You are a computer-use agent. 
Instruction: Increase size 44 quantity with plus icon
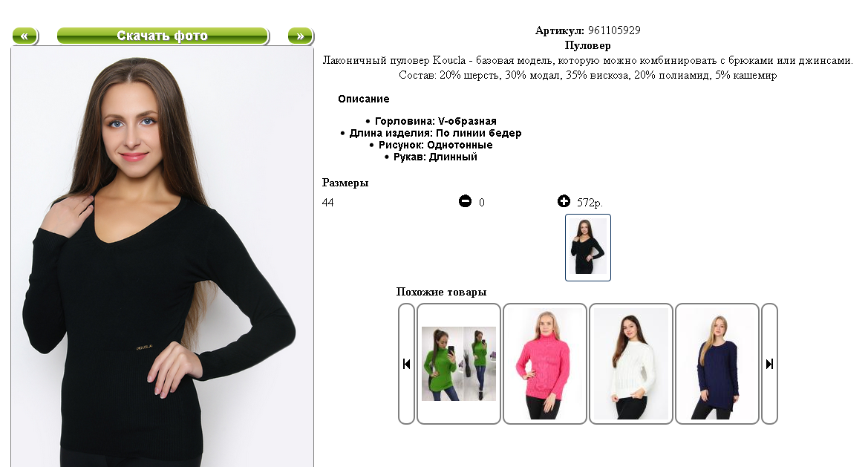click(x=564, y=201)
